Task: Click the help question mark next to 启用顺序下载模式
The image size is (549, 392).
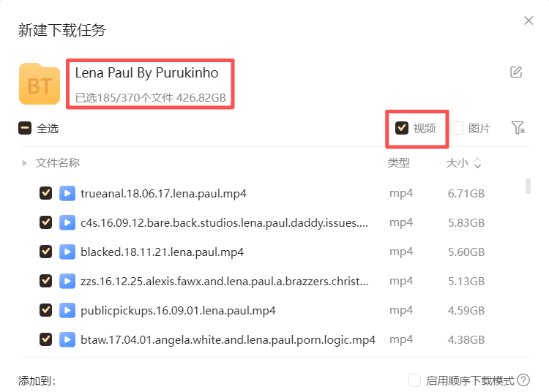Action: click(x=523, y=380)
